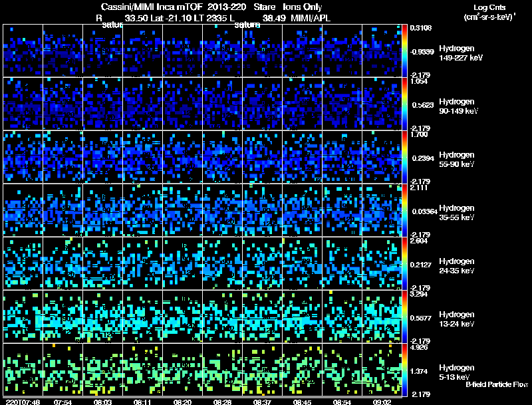The height and width of the screenshot is (405, 532).
Task: Click the '08:28' time axis label
Action: point(222,402)
